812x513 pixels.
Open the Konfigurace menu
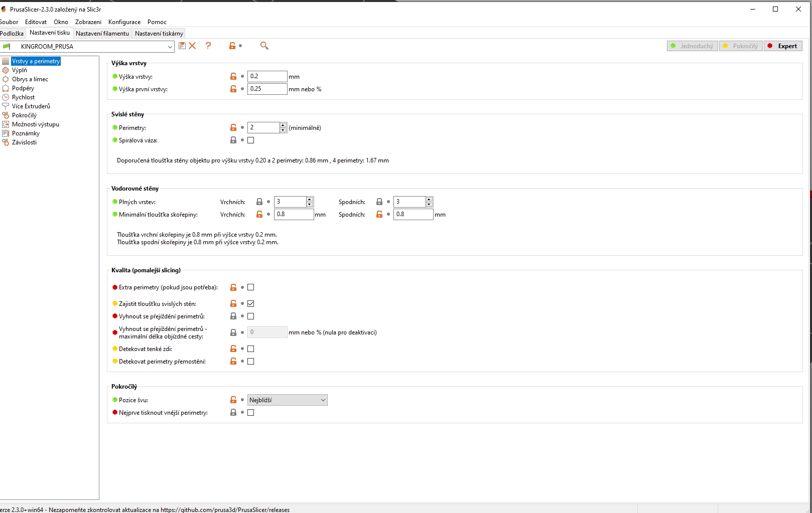point(124,22)
